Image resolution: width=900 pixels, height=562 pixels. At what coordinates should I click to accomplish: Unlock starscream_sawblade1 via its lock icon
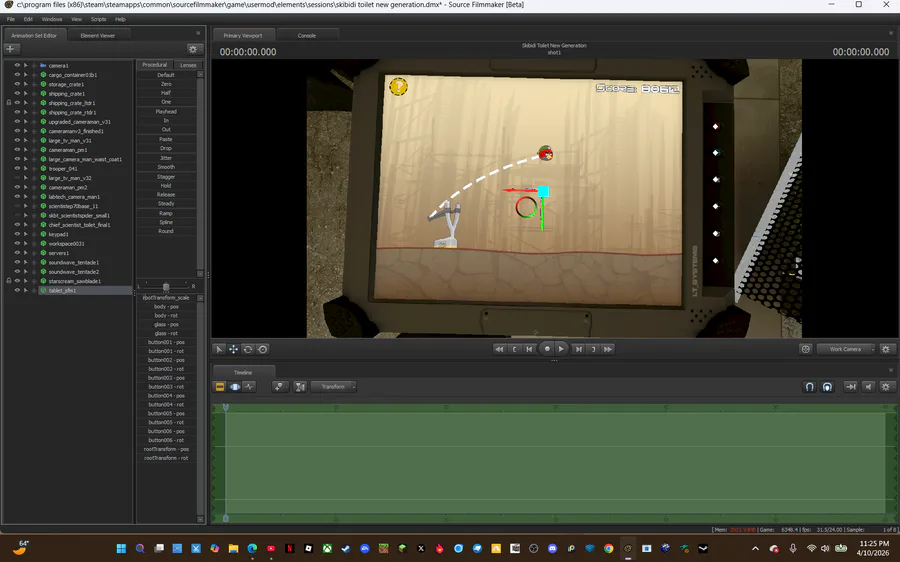tap(9, 281)
